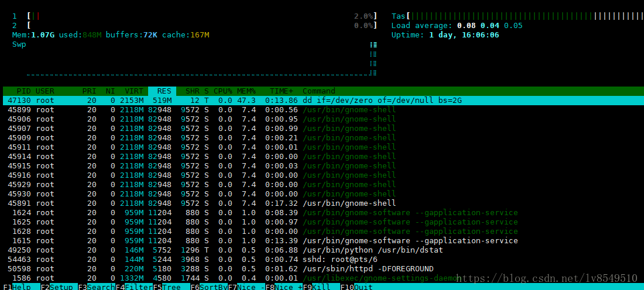Click F8 Nice + to raise niceness

[285, 286]
